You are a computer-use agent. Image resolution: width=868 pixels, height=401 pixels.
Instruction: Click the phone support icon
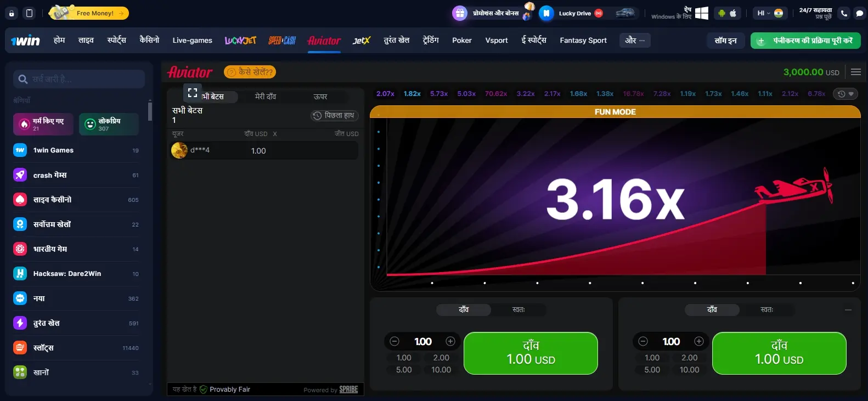pos(844,13)
